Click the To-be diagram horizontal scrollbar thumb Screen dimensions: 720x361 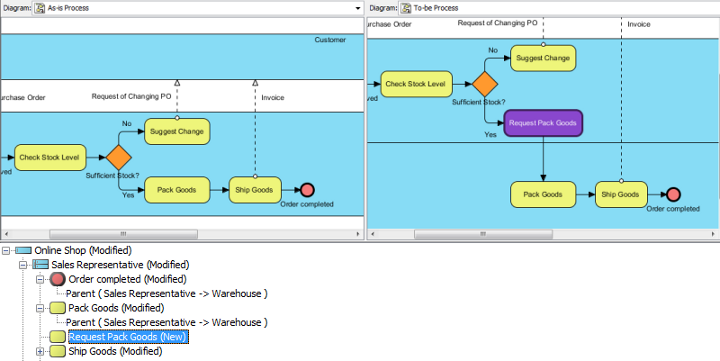(x=483, y=234)
